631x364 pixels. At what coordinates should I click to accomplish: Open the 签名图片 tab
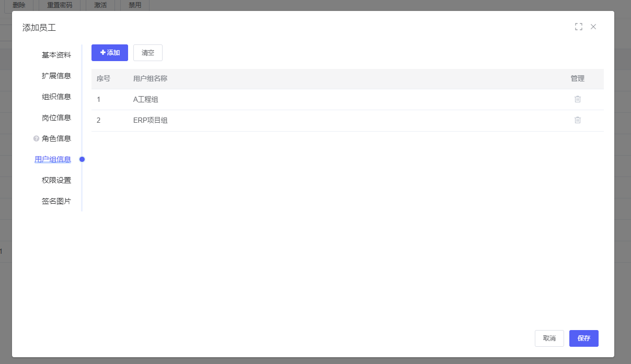(x=56, y=201)
